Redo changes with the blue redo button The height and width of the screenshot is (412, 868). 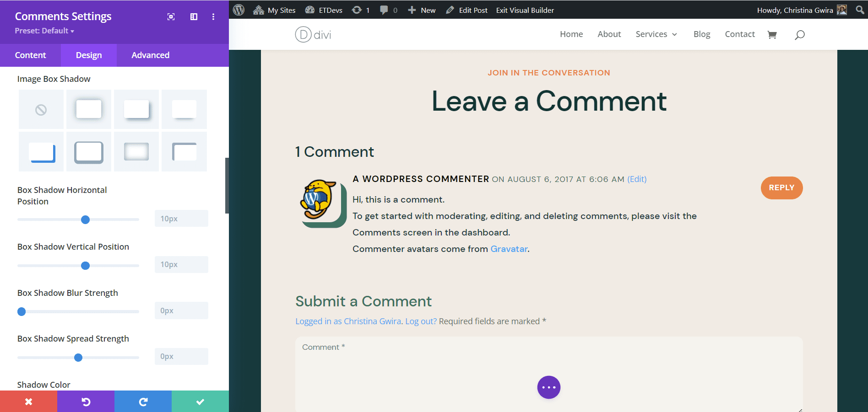pyautogui.click(x=143, y=401)
